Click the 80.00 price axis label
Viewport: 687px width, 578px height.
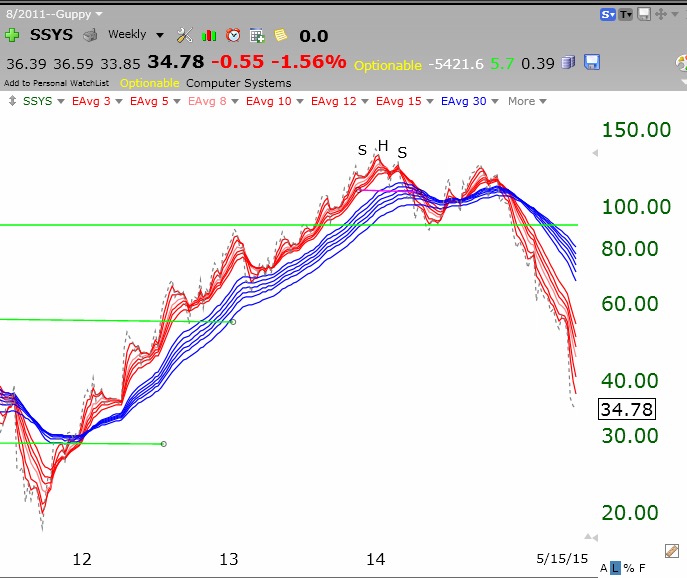[630, 249]
